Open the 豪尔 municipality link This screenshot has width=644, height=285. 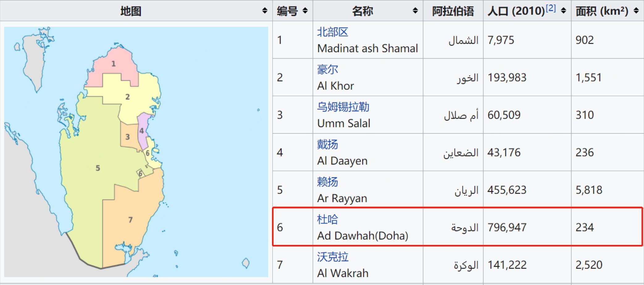pyautogui.click(x=327, y=69)
